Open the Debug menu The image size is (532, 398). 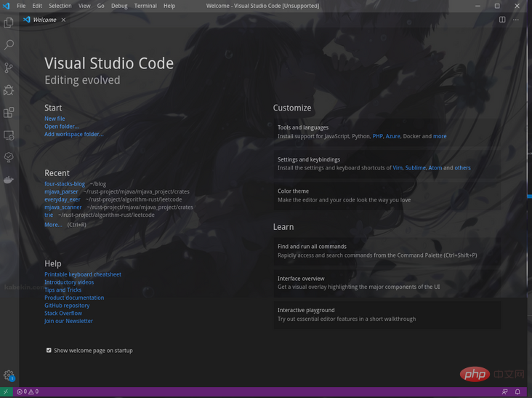tap(119, 6)
